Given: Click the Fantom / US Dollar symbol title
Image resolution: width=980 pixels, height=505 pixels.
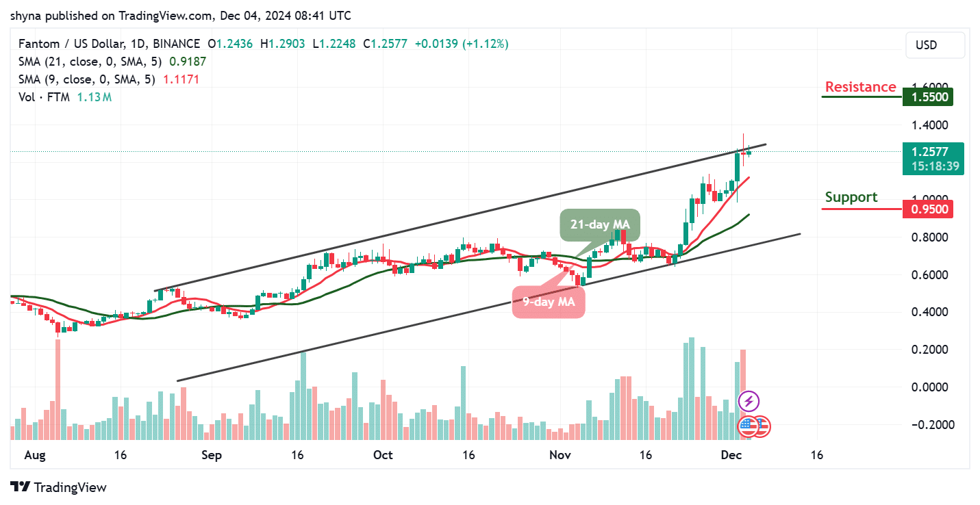Looking at the screenshot, I should [x=110, y=44].
